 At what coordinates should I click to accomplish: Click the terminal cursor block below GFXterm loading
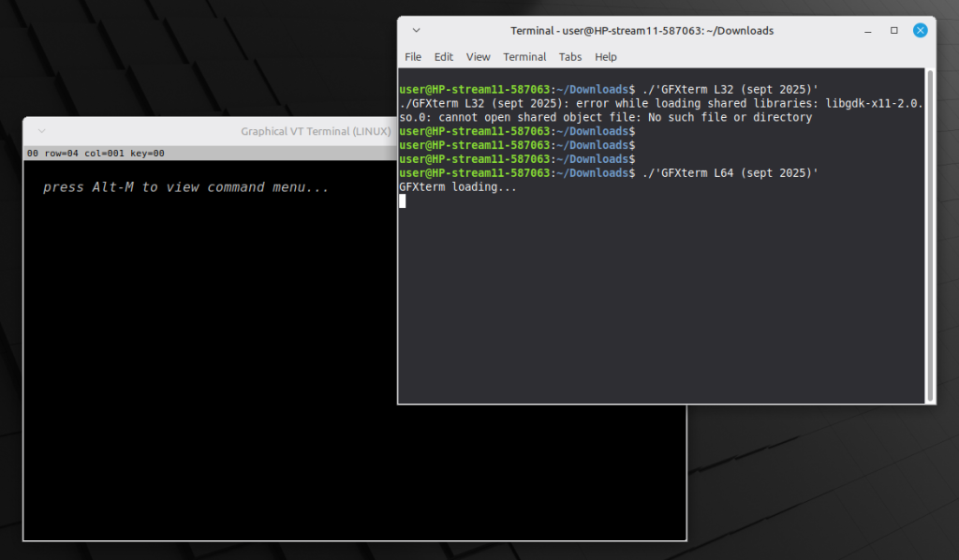pos(403,201)
